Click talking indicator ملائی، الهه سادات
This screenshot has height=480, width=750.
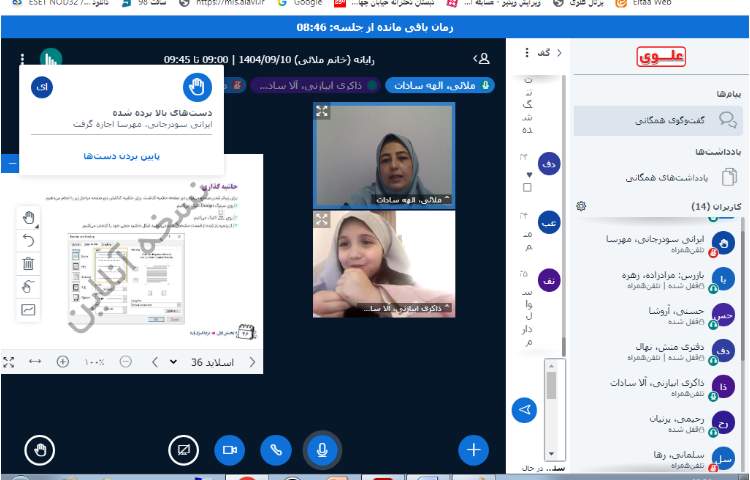coord(440,85)
